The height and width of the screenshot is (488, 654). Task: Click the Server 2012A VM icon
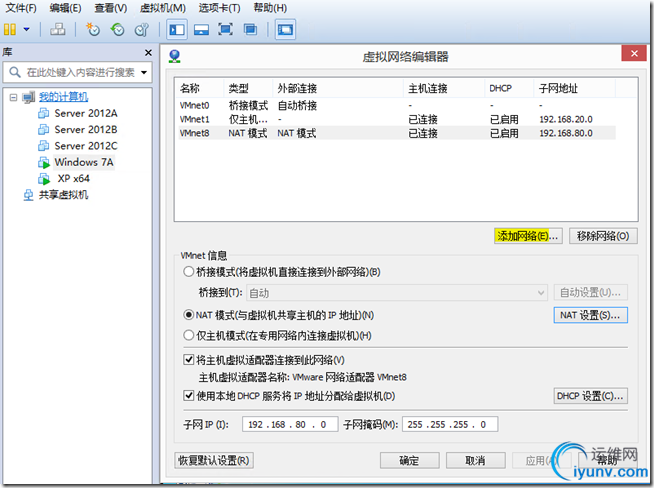pyautogui.click(x=43, y=113)
